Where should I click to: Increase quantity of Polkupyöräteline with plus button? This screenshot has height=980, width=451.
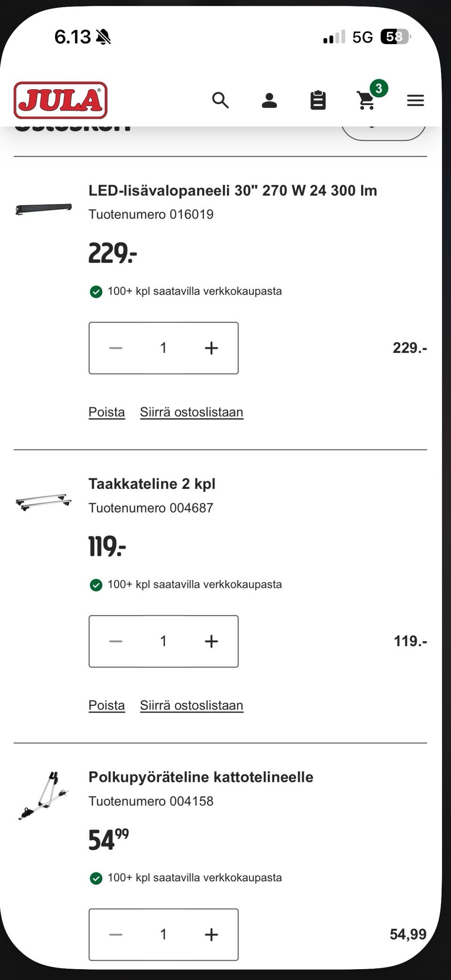(x=211, y=935)
